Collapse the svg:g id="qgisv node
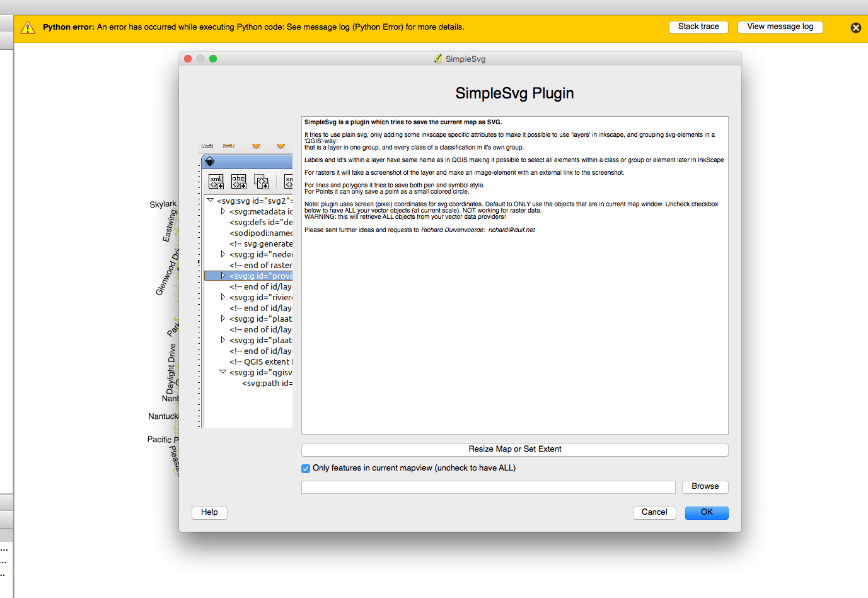 coord(223,372)
